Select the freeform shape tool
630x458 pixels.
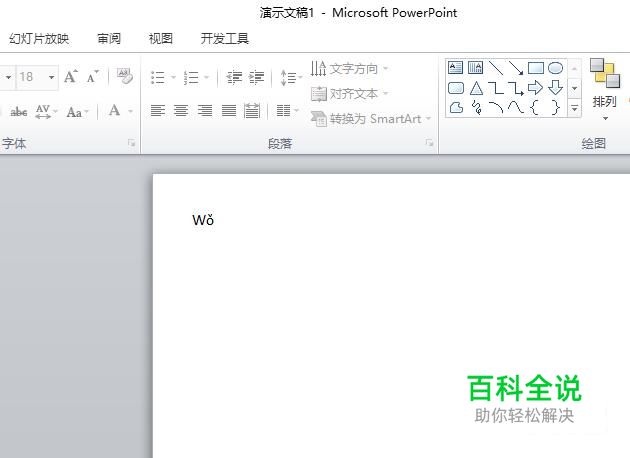(x=456, y=107)
